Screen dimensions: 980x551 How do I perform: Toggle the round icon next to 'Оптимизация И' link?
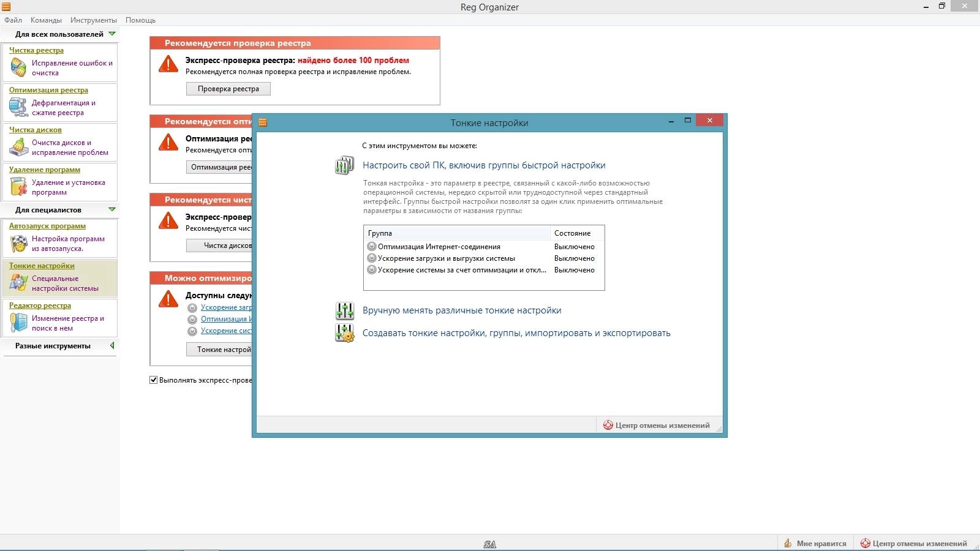pyautogui.click(x=192, y=320)
